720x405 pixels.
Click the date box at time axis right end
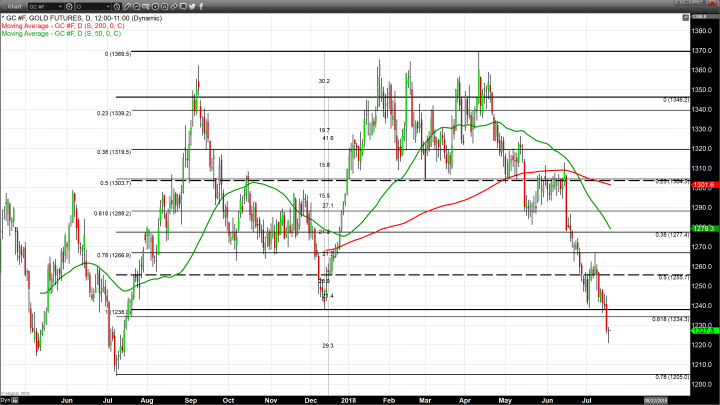(x=656, y=400)
